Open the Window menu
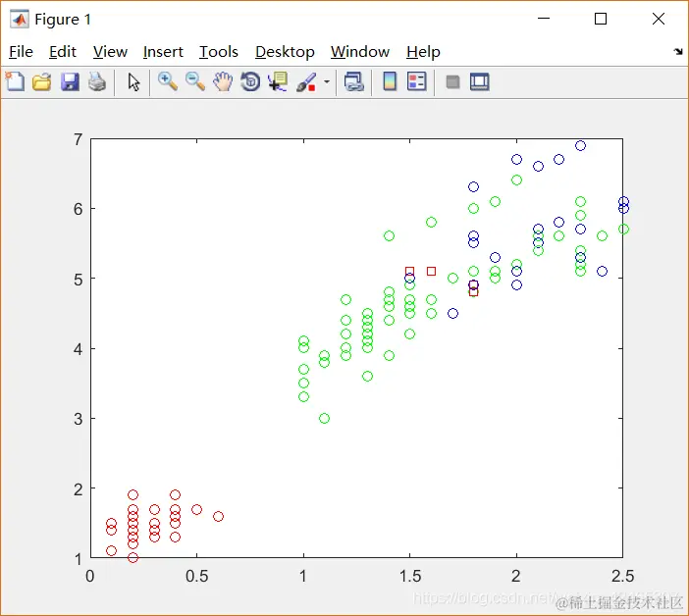The width and height of the screenshot is (689, 616). coord(360,52)
